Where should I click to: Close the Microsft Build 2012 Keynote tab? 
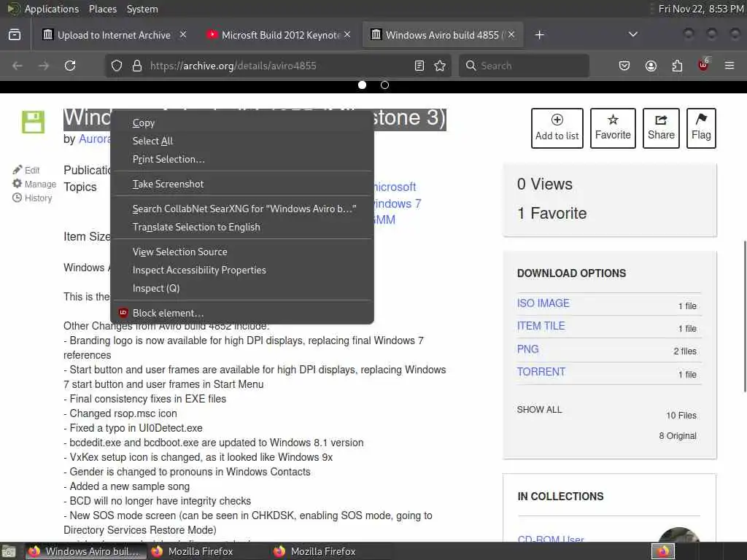coord(347,34)
